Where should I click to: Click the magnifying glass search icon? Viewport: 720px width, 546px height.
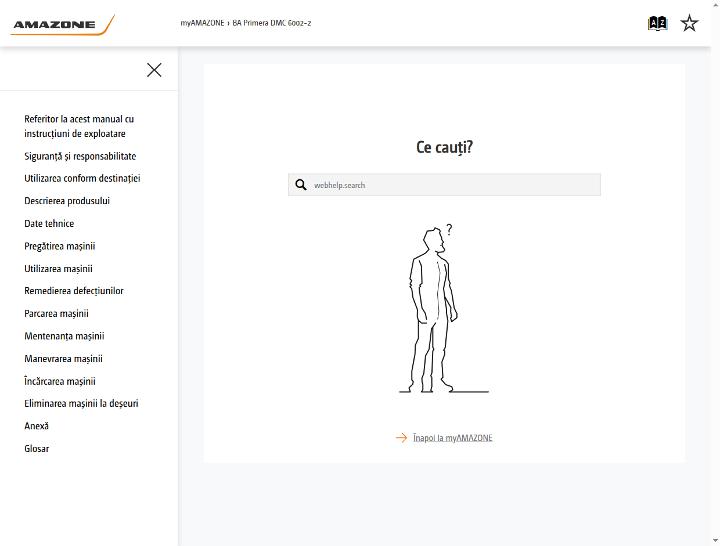[x=301, y=185]
